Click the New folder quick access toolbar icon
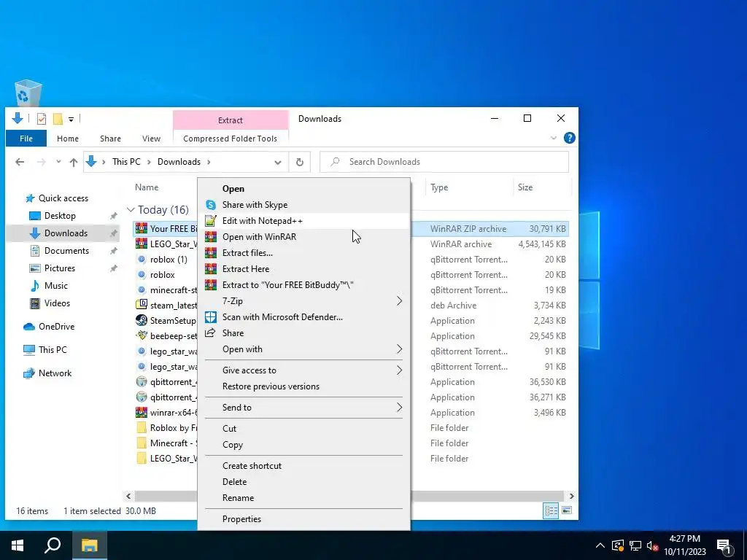 click(58, 119)
